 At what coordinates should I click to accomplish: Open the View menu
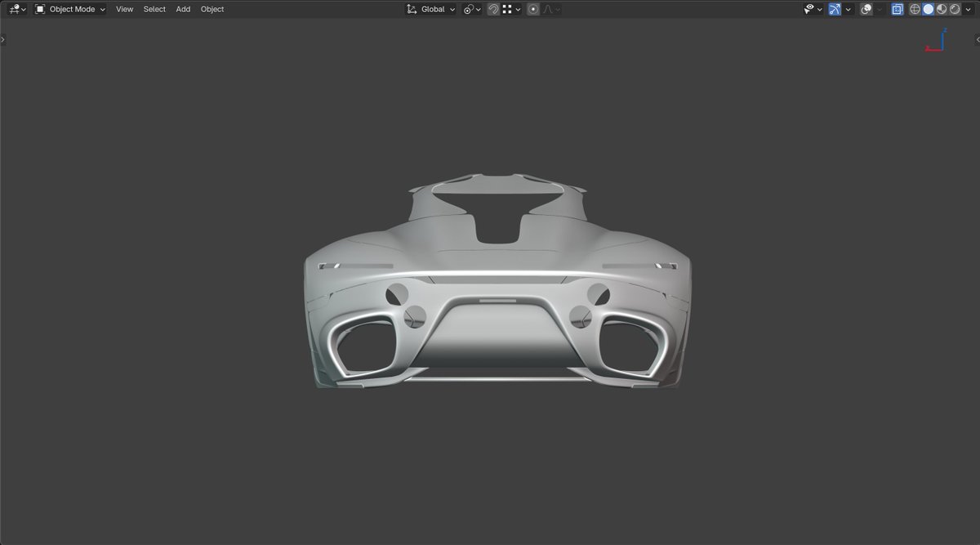pos(124,9)
